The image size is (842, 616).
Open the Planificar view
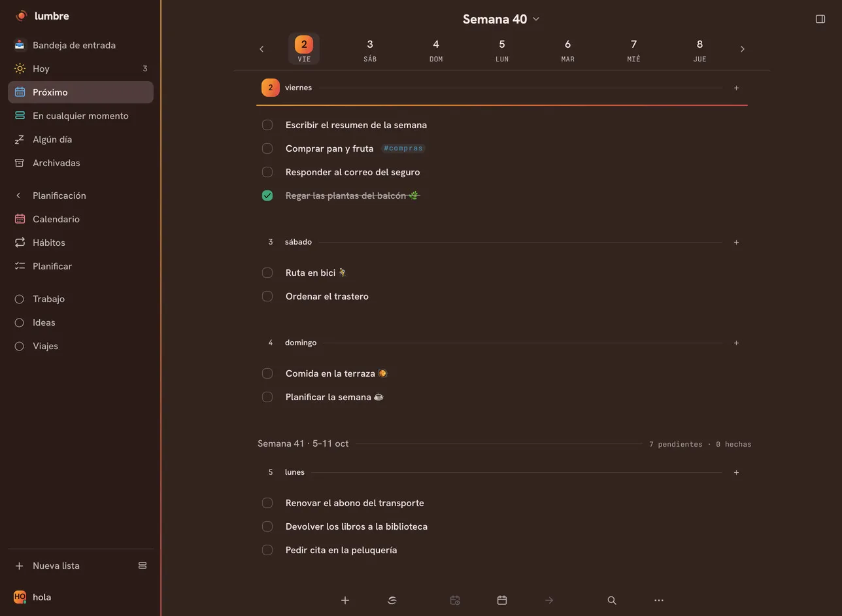[80, 266]
